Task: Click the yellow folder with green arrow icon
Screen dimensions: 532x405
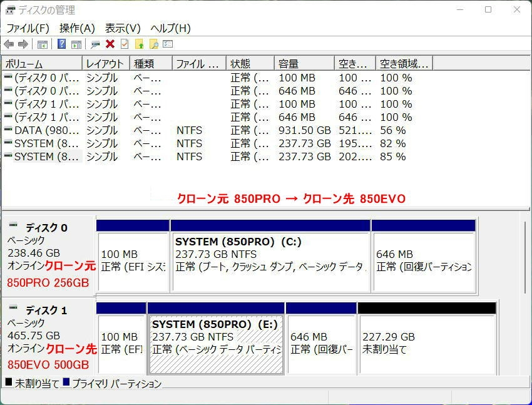Action: 140,44
